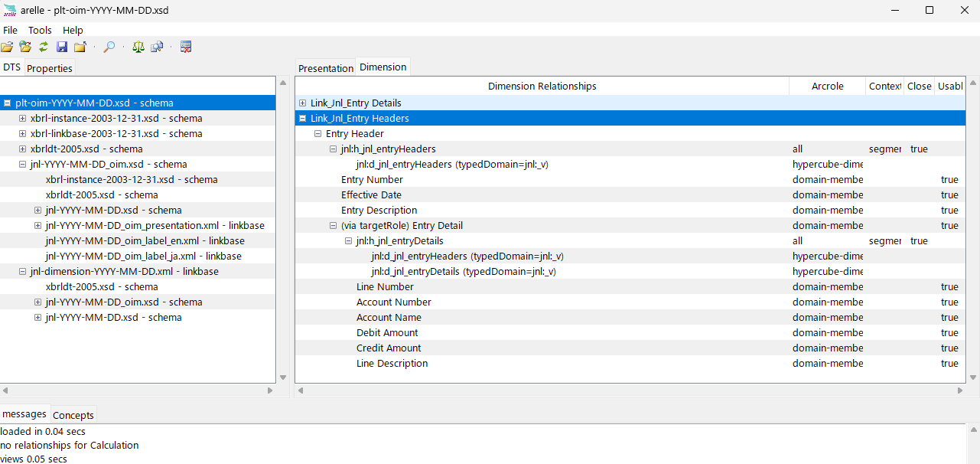The image size is (980, 464).
Task: Select the Entry Description row
Action: [630, 210]
